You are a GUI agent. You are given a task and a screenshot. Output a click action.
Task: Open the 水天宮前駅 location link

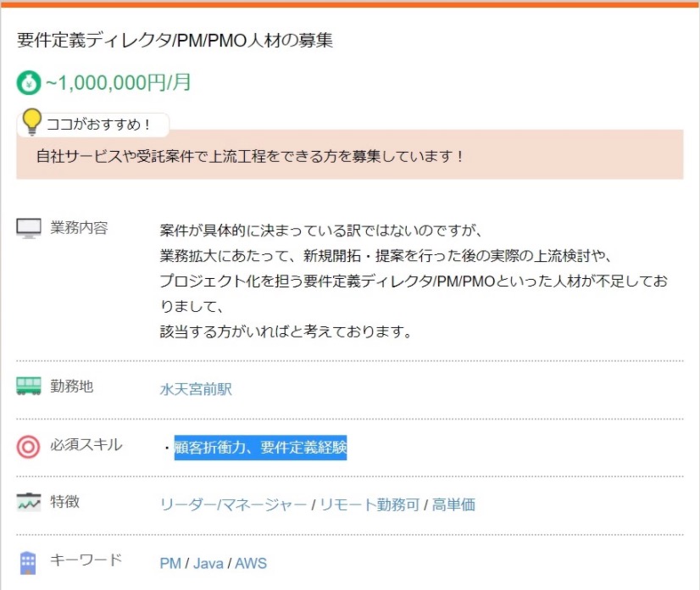point(196,389)
